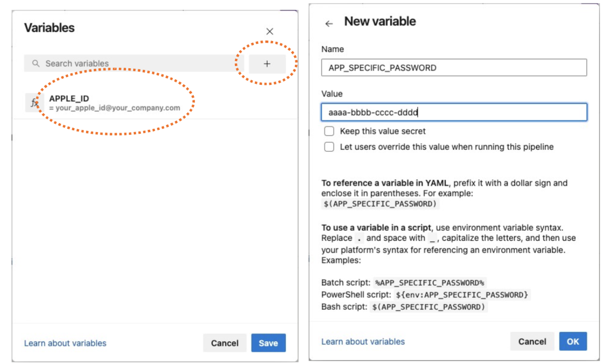Click the fx icon beside APPLE_ID
Screen dimensions: 603x364
click(34, 103)
